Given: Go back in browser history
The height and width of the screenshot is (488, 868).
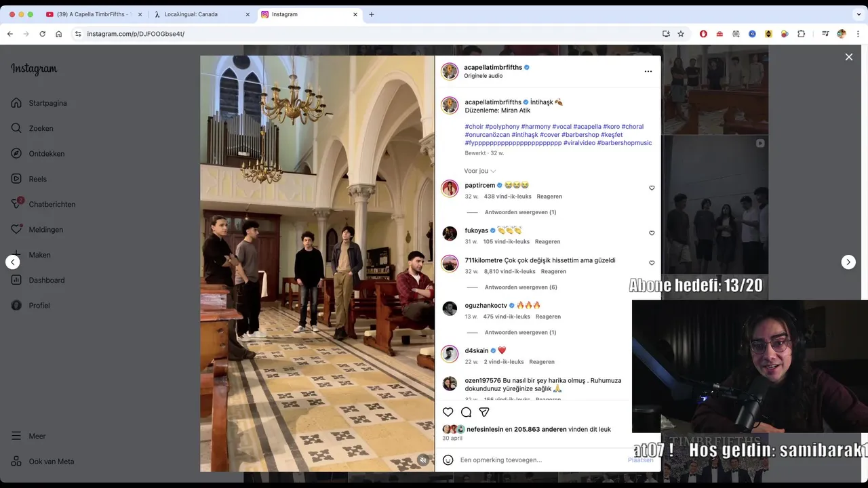Looking at the screenshot, I should click(x=10, y=34).
